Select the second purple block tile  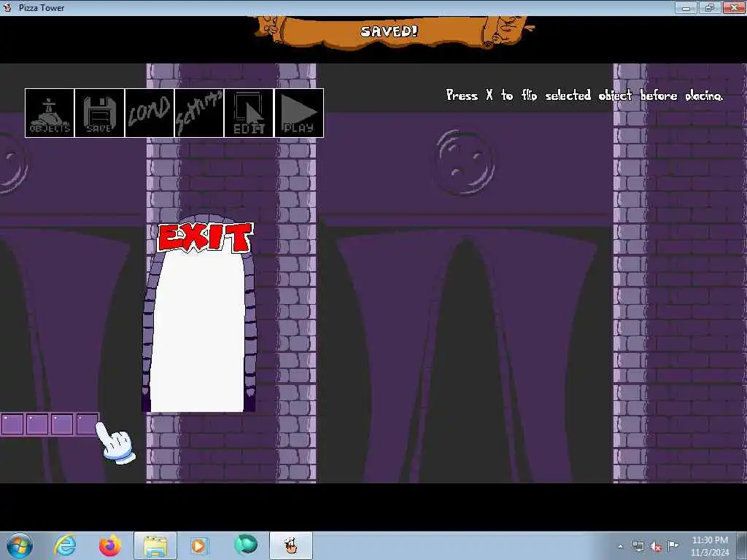click(37, 424)
